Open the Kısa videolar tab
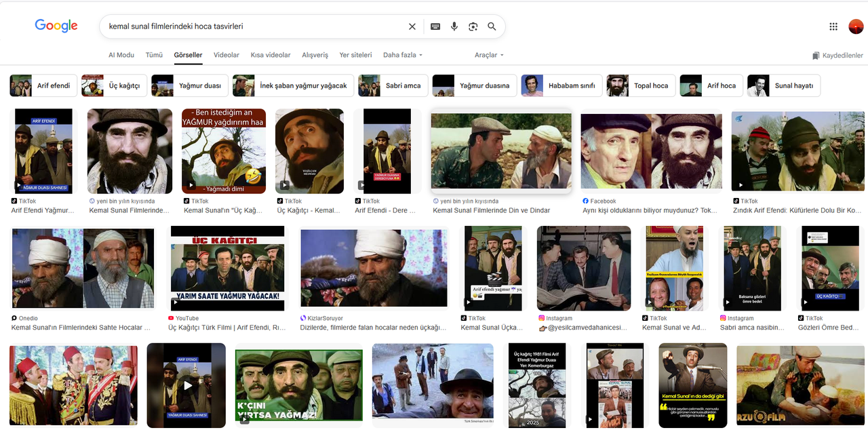 point(271,55)
